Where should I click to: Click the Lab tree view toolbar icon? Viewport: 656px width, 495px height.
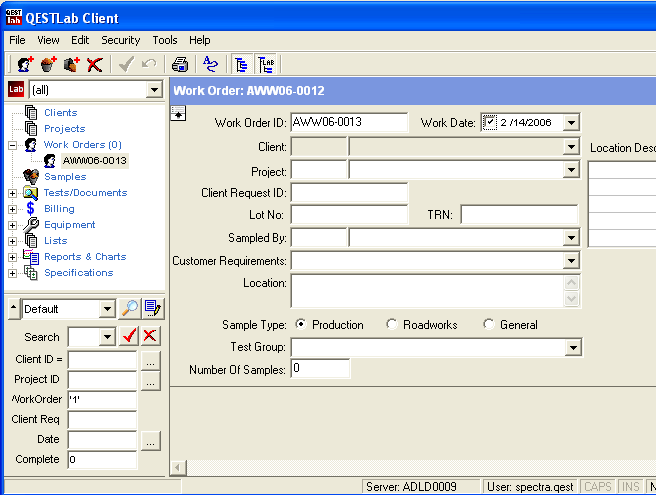[266, 65]
